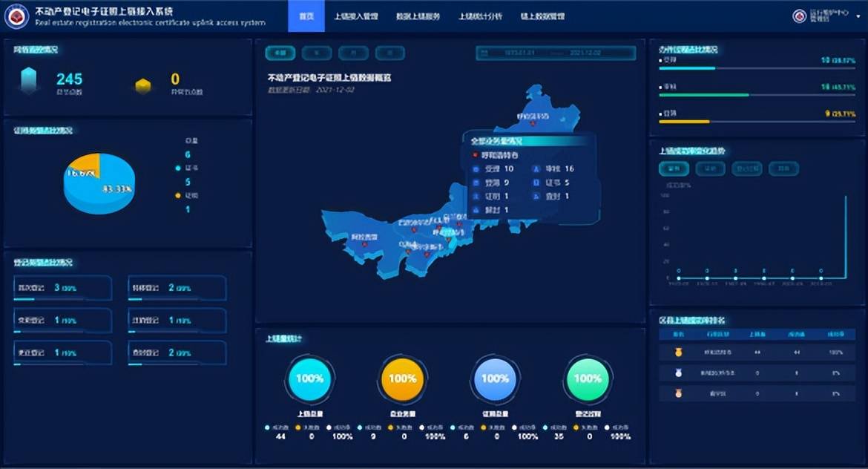Click the yellow abnormal nodes cube icon
The height and width of the screenshot is (469, 868).
tap(143, 86)
